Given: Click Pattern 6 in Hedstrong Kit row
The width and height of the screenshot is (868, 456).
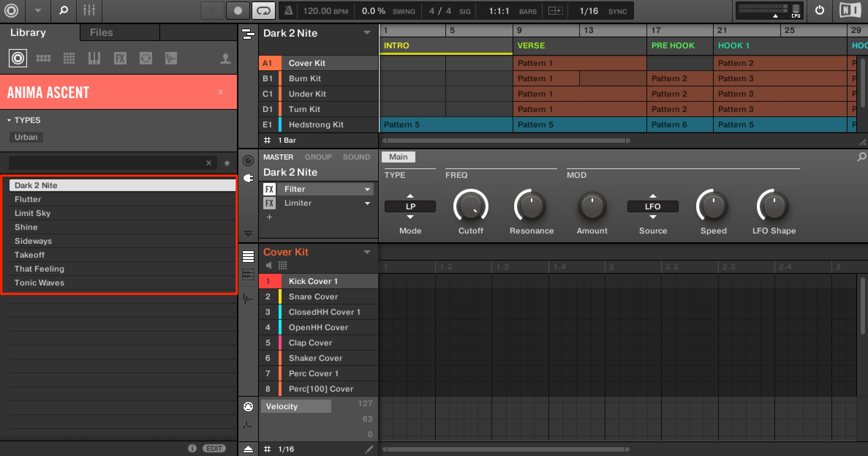Looking at the screenshot, I should pyautogui.click(x=680, y=124).
